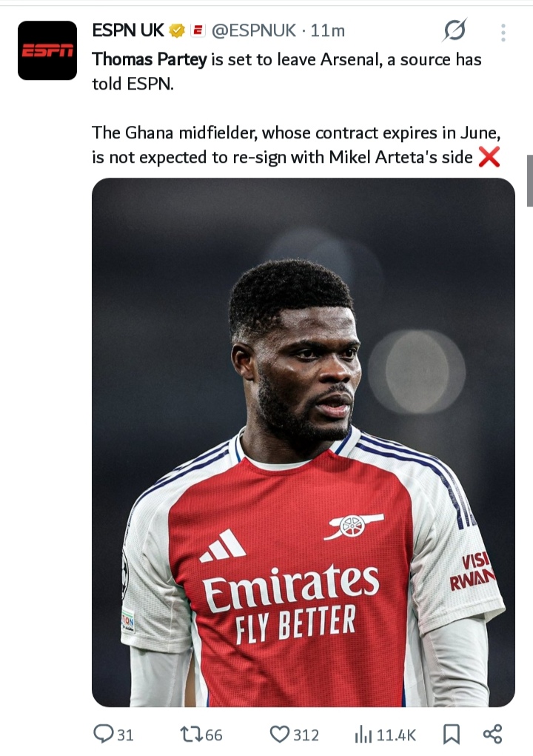Click the page scrollbar thumb
Screen dimensions: 533x756
(529, 181)
